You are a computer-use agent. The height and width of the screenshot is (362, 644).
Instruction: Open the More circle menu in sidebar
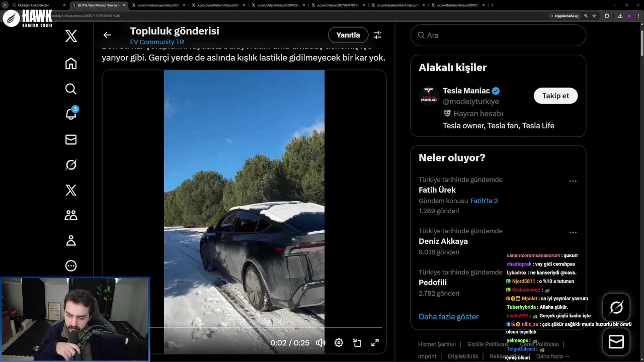71,265
